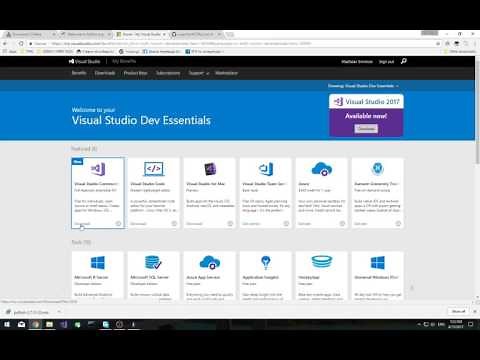The width and height of the screenshot is (480, 360).
Task: Switch to the fourth browser tab
Action: tap(196, 34)
